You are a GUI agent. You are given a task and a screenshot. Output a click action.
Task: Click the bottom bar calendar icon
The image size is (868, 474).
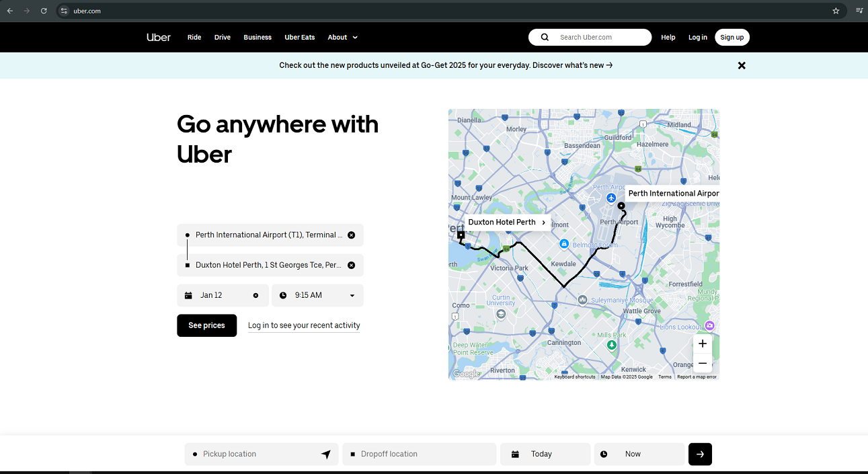tap(515, 454)
